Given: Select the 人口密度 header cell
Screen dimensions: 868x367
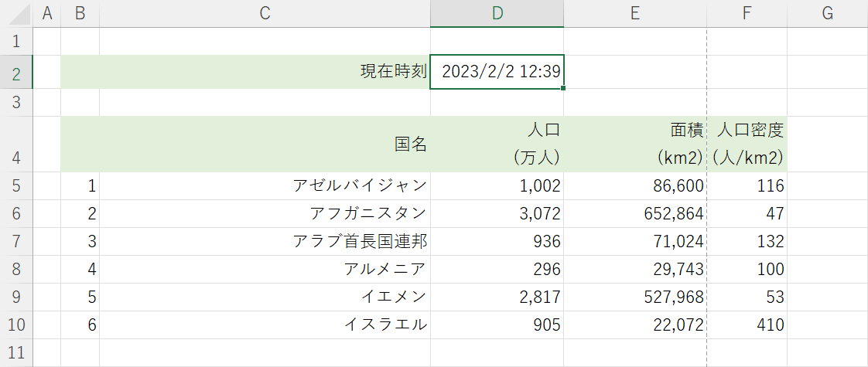Looking at the screenshot, I should click(747, 144).
